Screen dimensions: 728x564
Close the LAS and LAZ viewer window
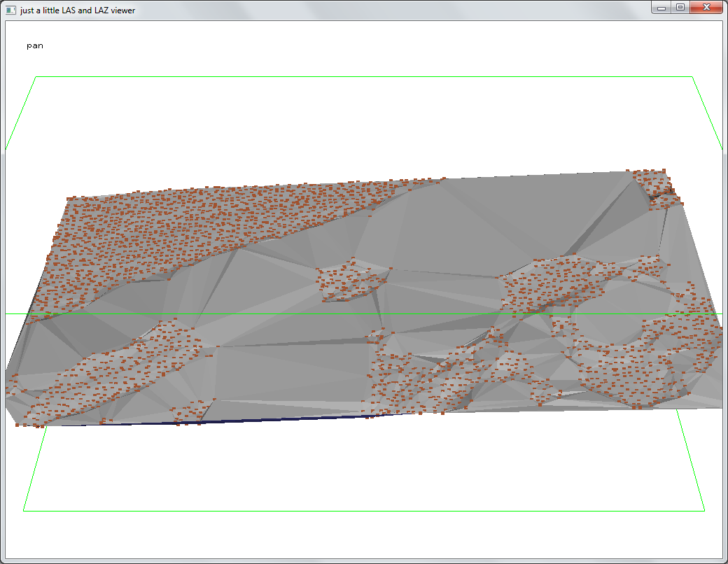coord(706,8)
